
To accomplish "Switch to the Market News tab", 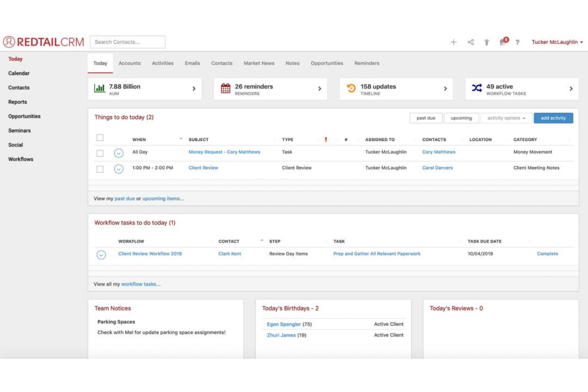I will pos(259,63).
